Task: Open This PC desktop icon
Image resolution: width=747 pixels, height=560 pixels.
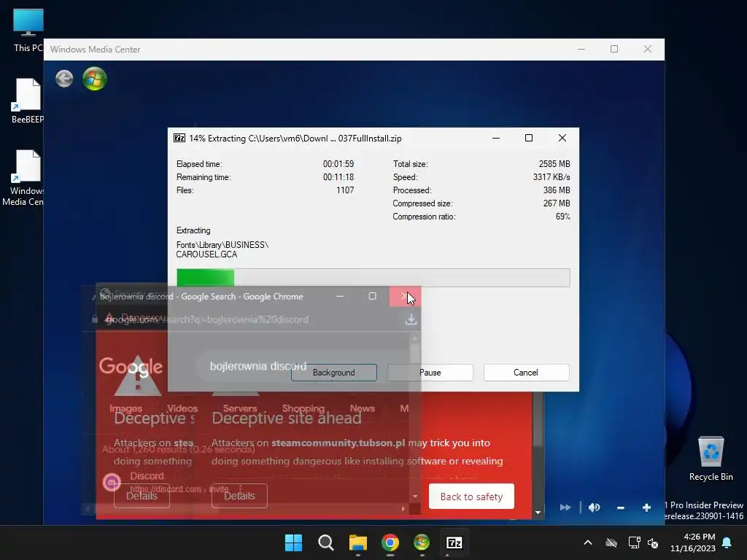Action: point(28,31)
